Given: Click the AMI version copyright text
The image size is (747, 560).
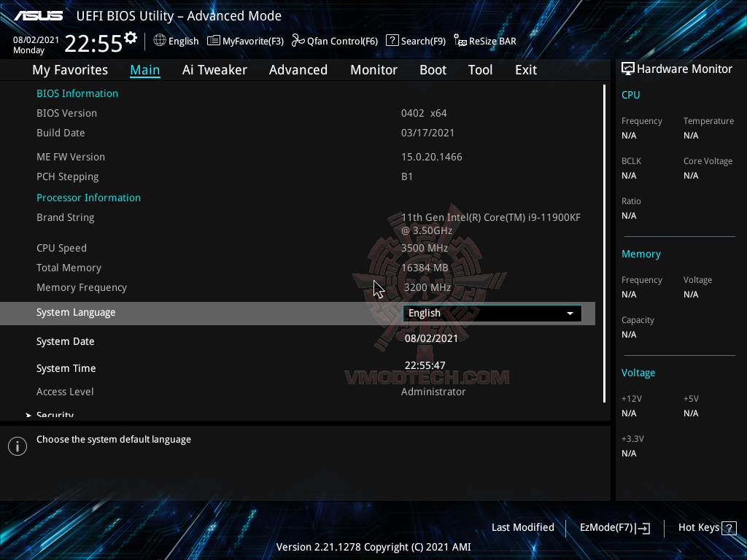Looking at the screenshot, I should pos(373,547).
